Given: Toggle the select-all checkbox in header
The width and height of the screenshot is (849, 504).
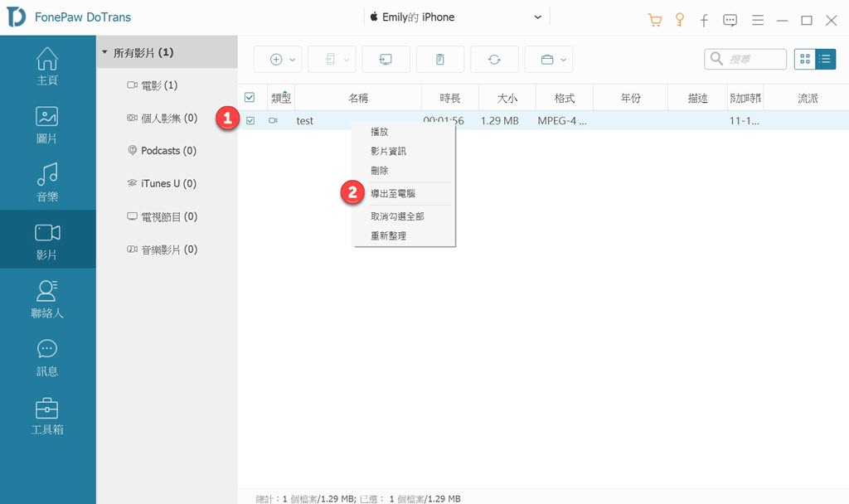Looking at the screenshot, I should pos(250,97).
